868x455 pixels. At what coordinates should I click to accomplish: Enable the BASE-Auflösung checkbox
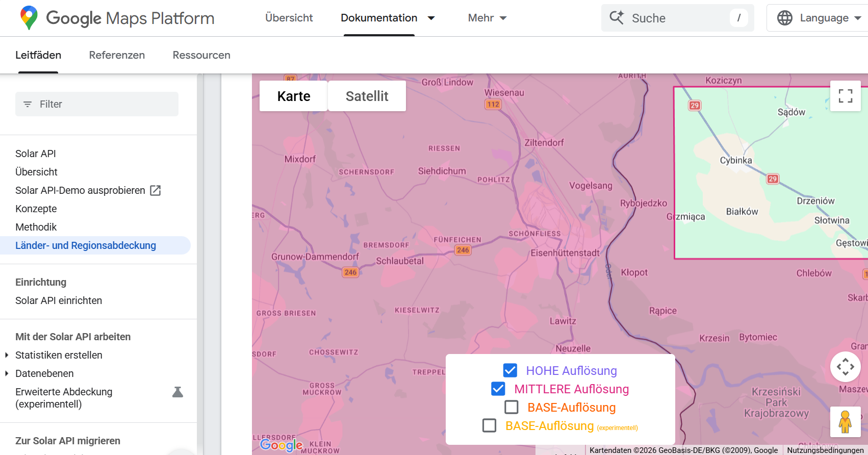pyautogui.click(x=511, y=407)
